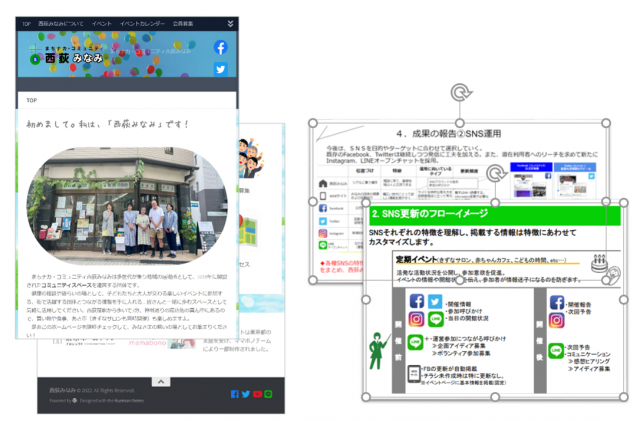Click the mamabono logo on the back page
Screen dimensions: 640x421
tap(147, 343)
